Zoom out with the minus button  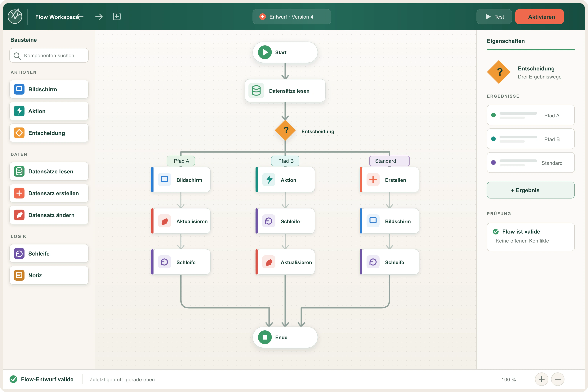[x=558, y=379]
